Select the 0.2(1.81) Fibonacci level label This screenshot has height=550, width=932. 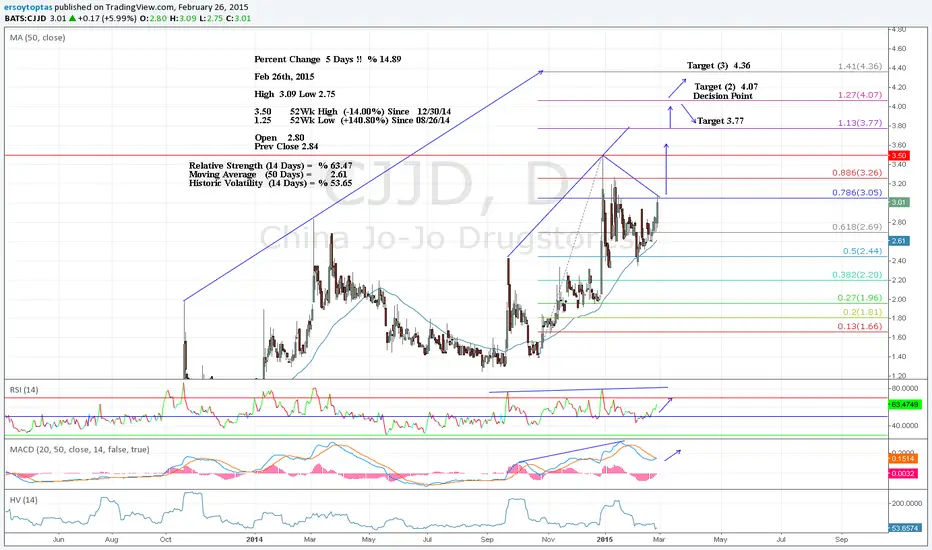(x=862, y=312)
